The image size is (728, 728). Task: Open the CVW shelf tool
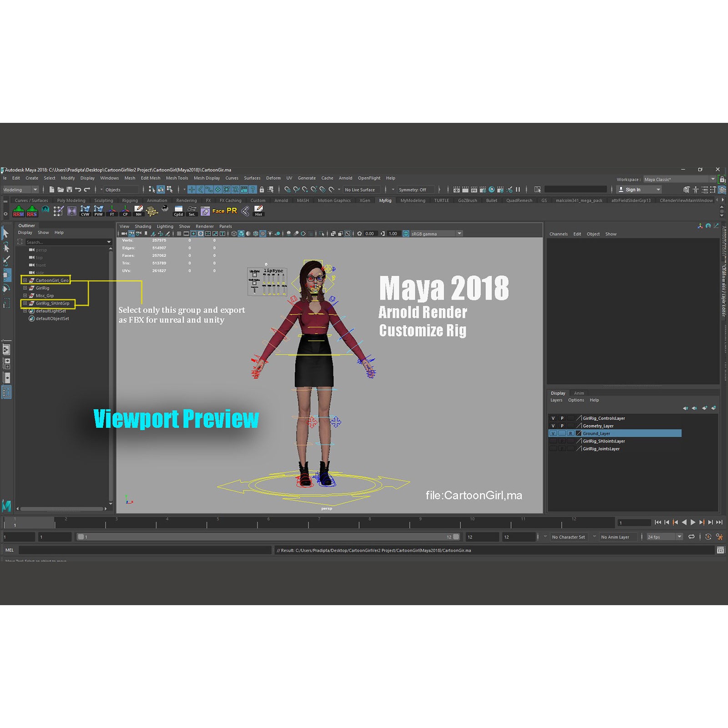[85, 211]
